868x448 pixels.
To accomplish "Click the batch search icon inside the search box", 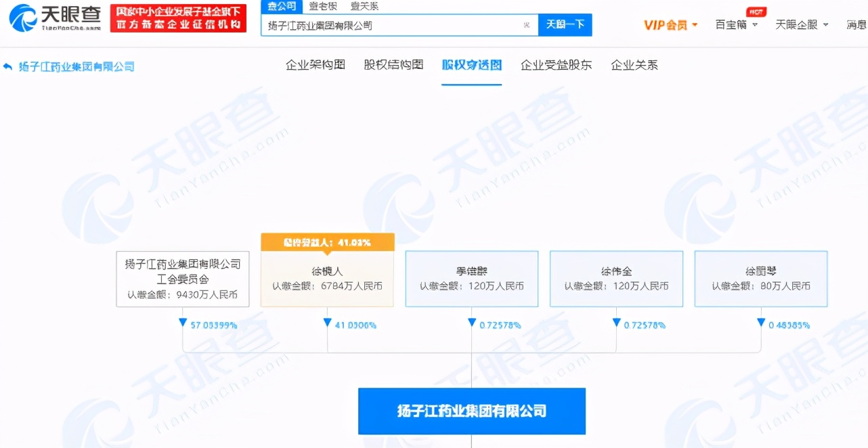I will point(526,24).
